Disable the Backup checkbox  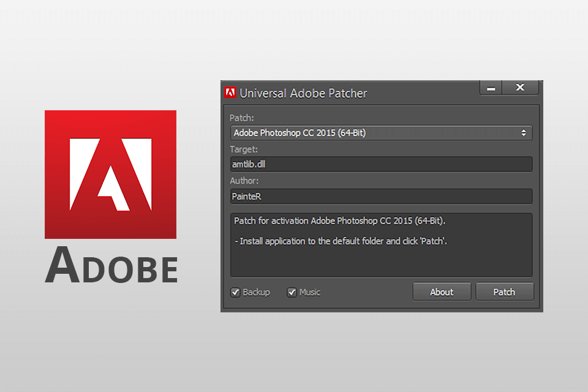coord(236,292)
